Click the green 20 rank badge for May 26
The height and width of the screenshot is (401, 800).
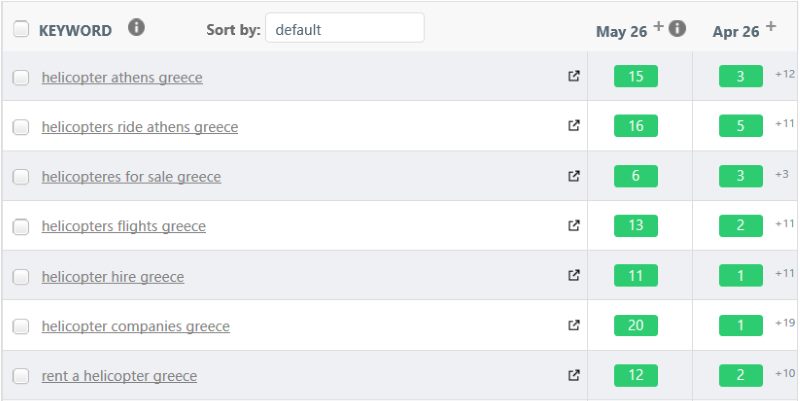(x=636, y=325)
